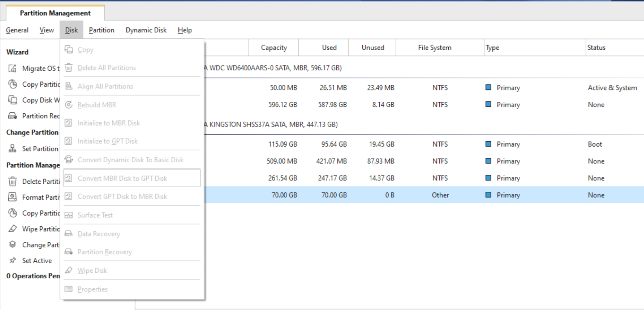This screenshot has height=310, width=644.
Task: Choose Wipe Disk menu entry
Action: (x=132, y=270)
